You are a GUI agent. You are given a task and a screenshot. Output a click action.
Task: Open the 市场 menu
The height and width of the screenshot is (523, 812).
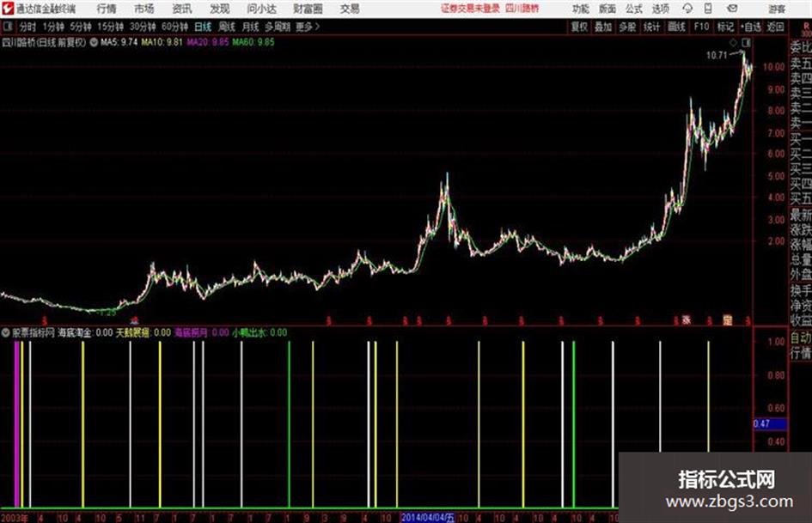point(144,9)
